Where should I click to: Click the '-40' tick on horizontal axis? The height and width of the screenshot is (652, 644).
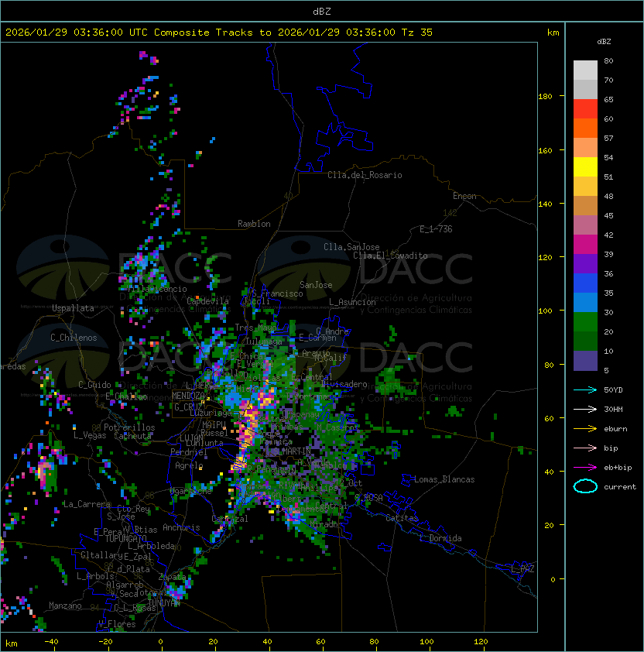(x=51, y=642)
